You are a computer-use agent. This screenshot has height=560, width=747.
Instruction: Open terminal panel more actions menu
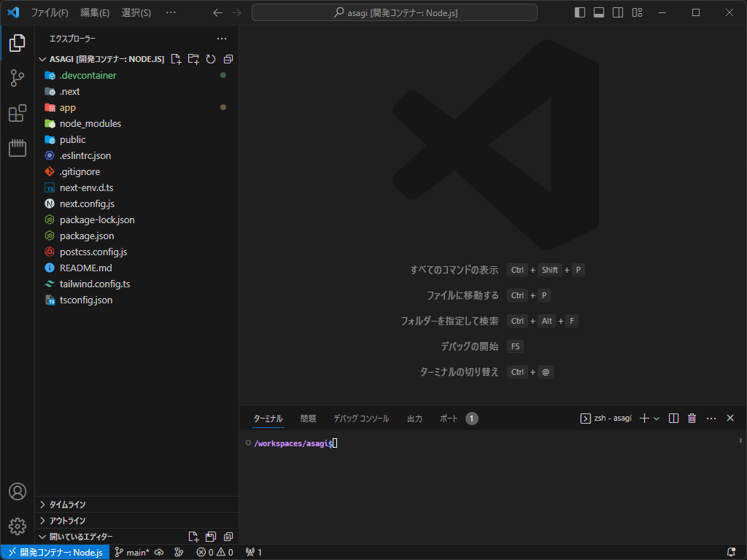(x=711, y=418)
